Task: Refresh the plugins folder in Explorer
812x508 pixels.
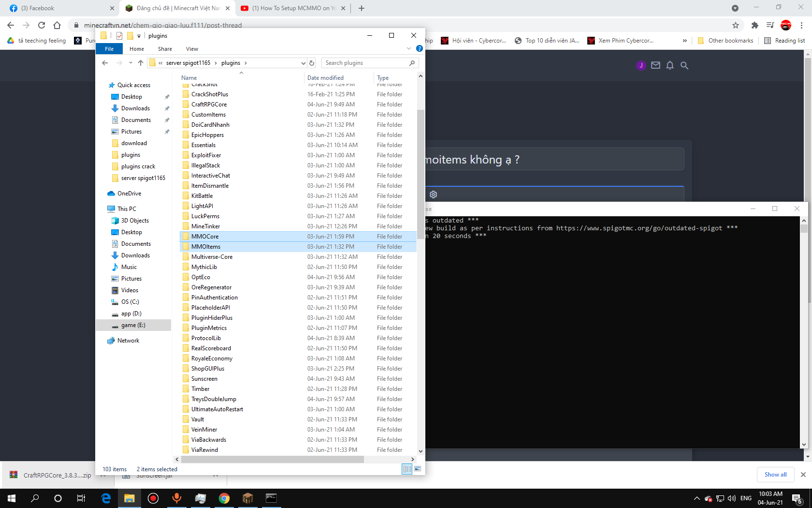Action: click(312, 63)
